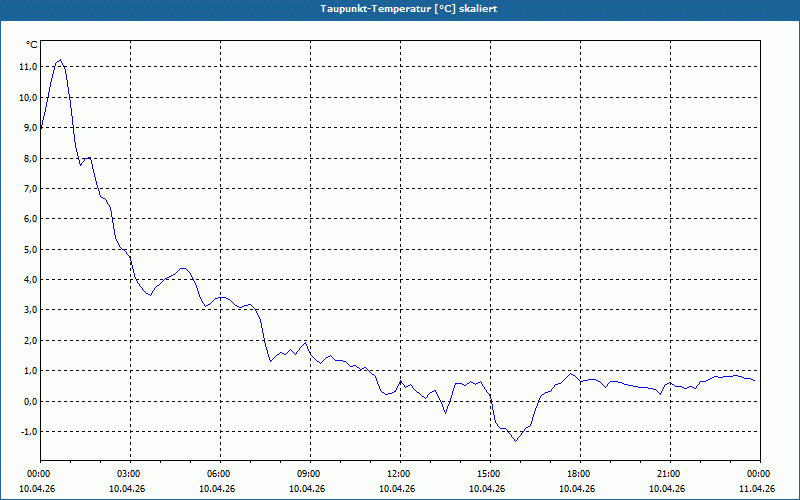Click the curve peak above 11,0
Viewport: 800px width, 500px height.
tap(60, 60)
